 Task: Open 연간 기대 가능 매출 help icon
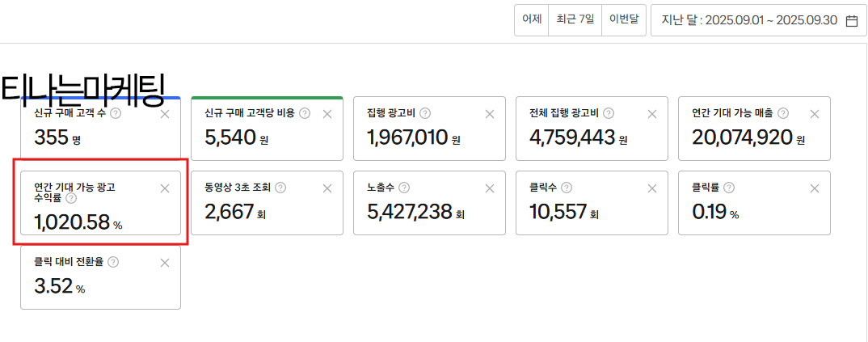tap(783, 113)
